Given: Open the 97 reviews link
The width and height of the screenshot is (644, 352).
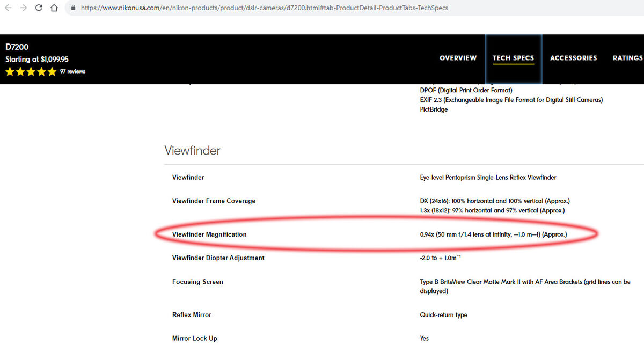Looking at the screenshot, I should coord(72,71).
